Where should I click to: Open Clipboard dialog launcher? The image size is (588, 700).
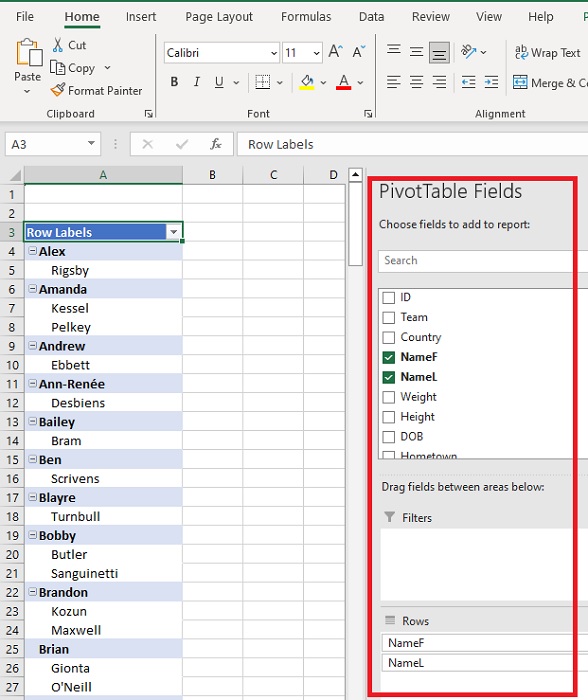[x=148, y=114]
